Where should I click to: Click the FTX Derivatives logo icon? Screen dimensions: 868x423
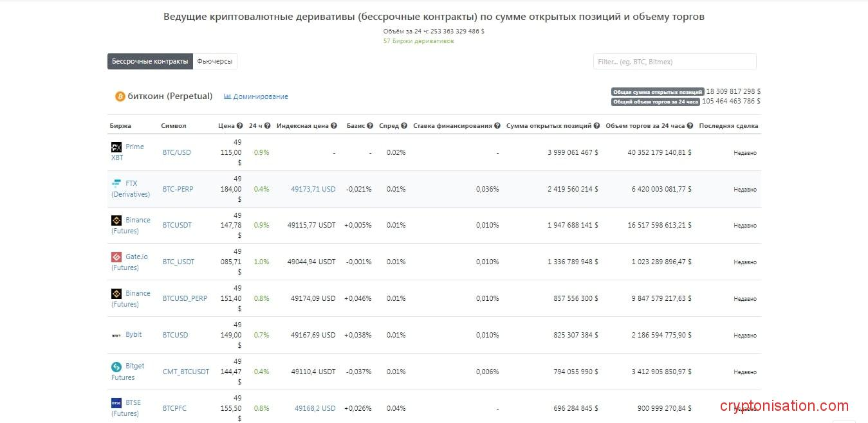[116, 184]
